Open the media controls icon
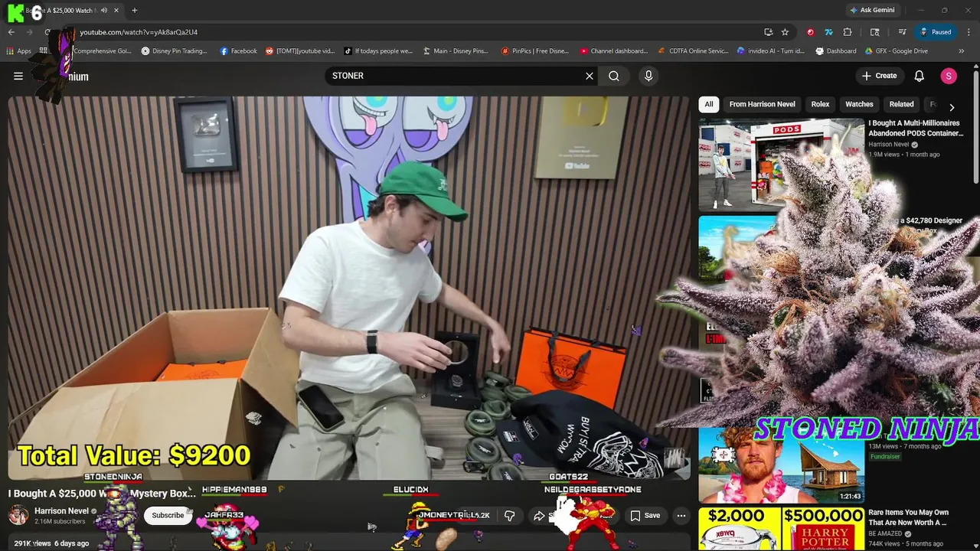Screen dimensions: 980x551 (x=902, y=32)
